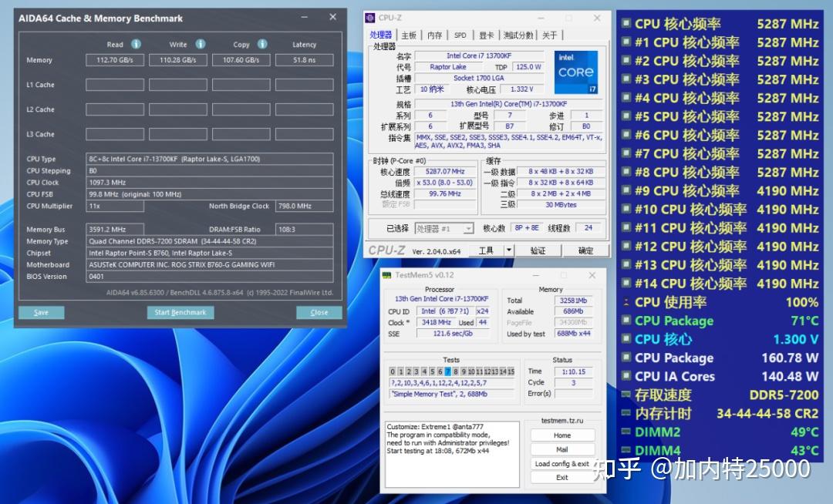This screenshot has height=504, width=833.
Task: Open the 工具 dropdown arrow in CPU-Z
Action: 509,250
